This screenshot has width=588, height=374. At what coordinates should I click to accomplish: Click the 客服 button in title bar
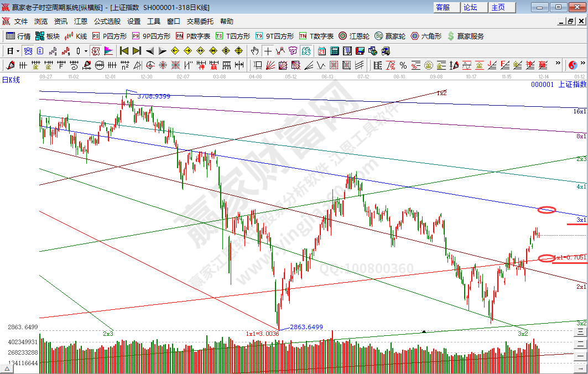pyautogui.click(x=443, y=7)
